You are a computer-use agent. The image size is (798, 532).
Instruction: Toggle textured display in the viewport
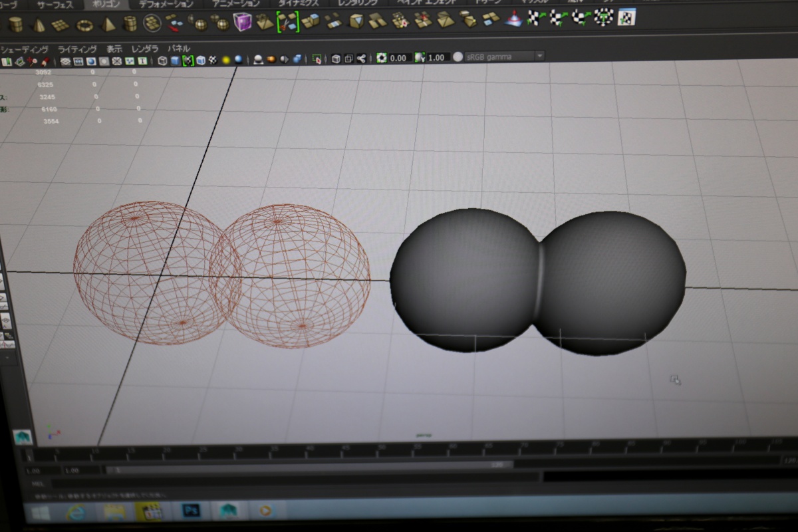(x=212, y=60)
